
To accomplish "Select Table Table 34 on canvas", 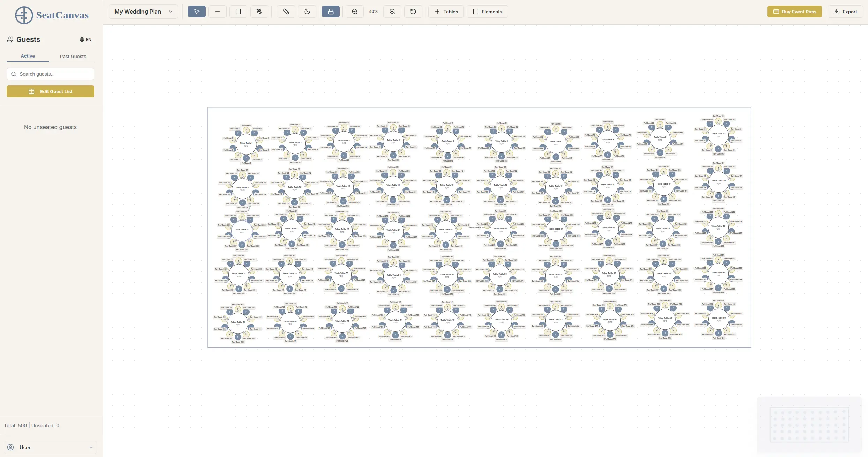I will tap(394, 276).
